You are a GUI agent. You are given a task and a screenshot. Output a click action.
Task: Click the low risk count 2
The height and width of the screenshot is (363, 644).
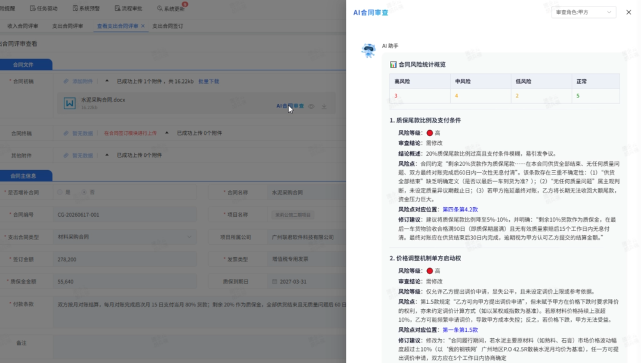click(x=517, y=96)
